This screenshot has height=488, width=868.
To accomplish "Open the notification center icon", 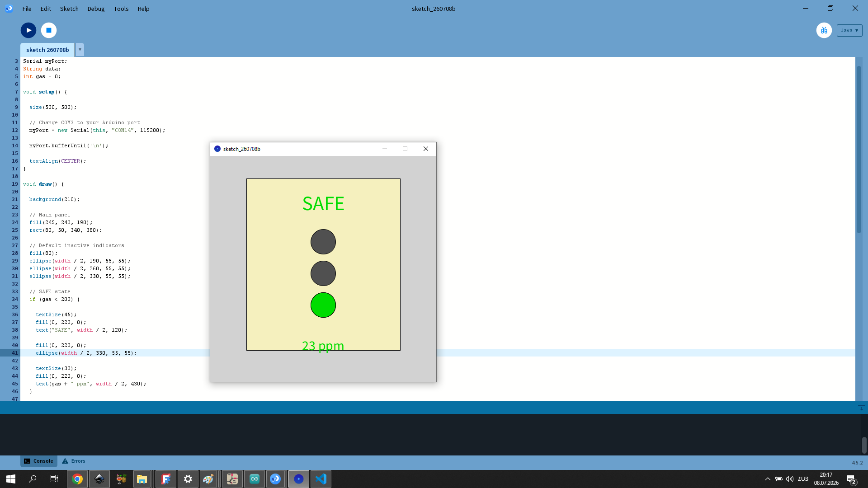I will point(852,479).
